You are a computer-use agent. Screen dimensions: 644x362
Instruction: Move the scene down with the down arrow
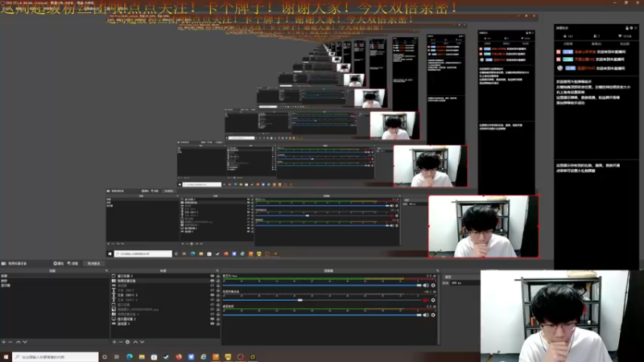pyautogui.click(x=25, y=342)
